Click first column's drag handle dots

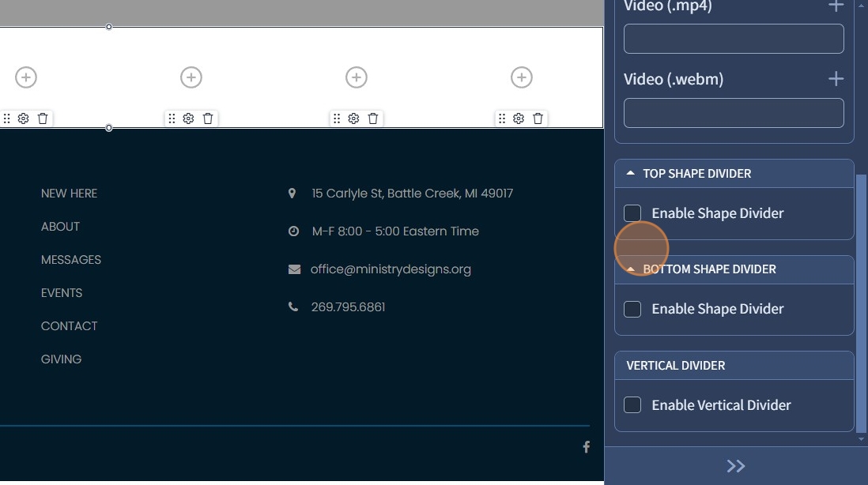click(6, 118)
